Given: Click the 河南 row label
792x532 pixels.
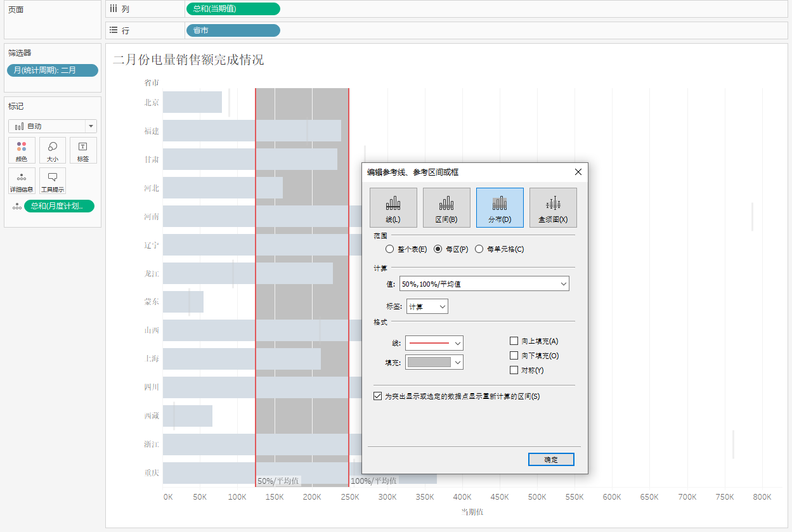Looking at the screenshot, I should point(152,217).
